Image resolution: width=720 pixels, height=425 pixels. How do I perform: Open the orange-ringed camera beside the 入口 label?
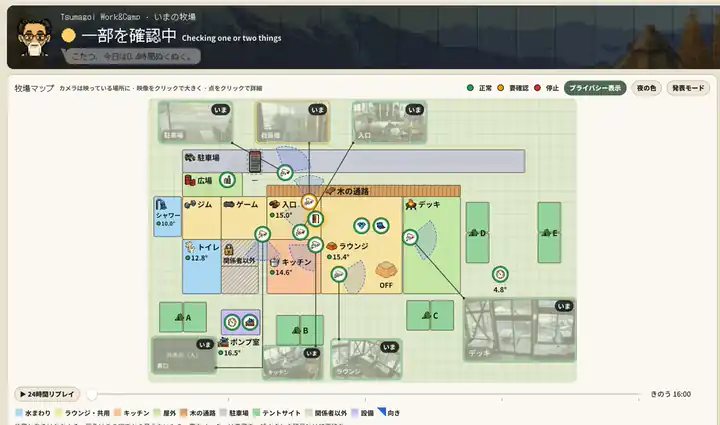[x=309, y=201]
